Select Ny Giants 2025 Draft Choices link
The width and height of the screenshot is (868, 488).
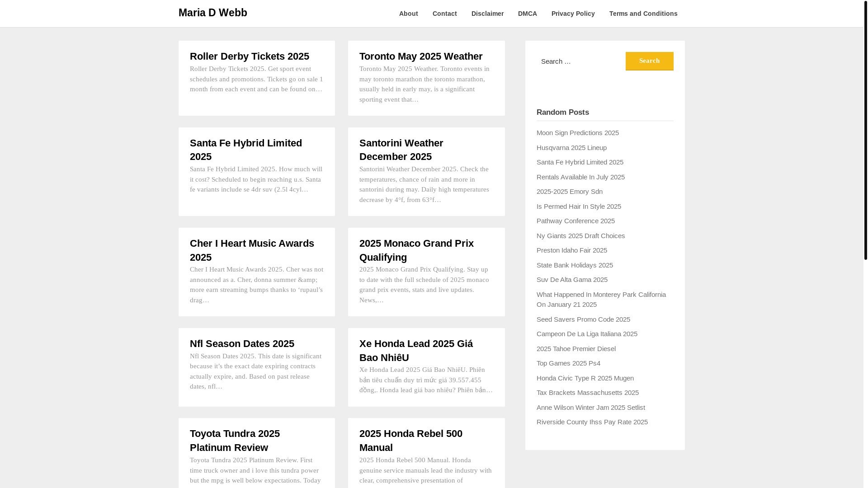[580, 236]
